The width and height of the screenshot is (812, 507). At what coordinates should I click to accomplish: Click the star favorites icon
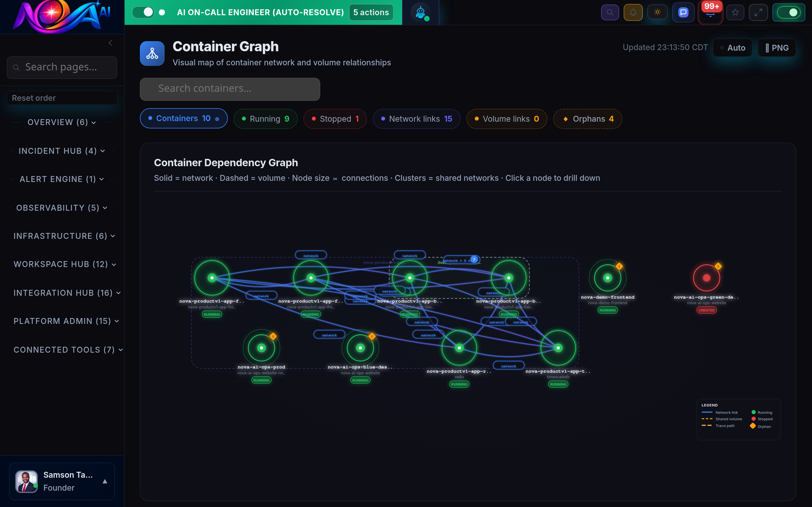point(735,12)
